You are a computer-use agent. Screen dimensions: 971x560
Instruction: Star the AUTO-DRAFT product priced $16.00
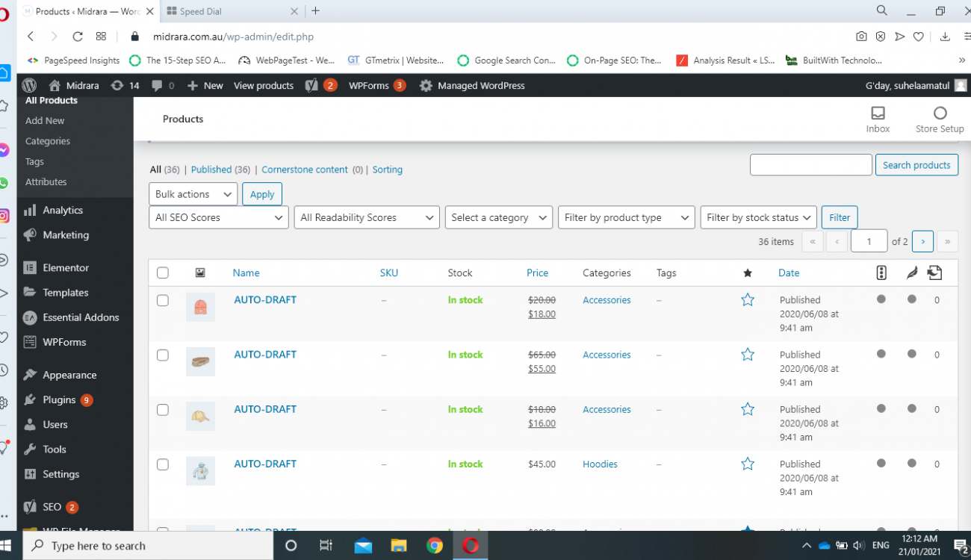point(748,409)
